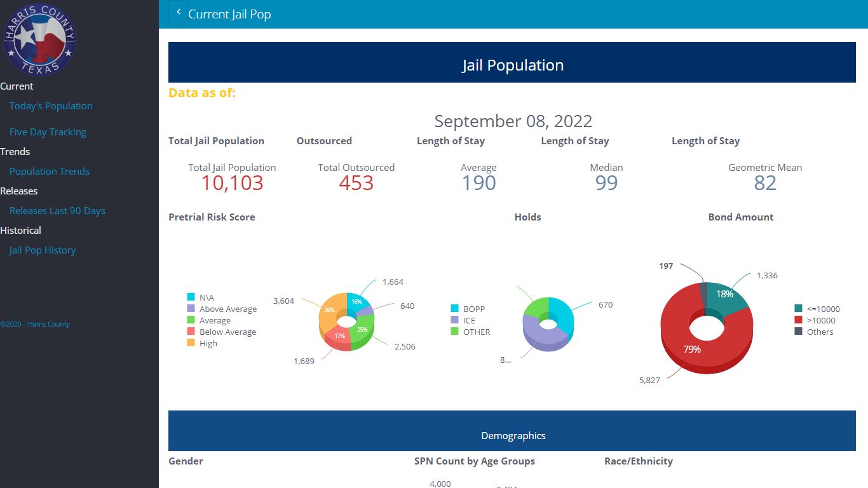Image resolution: width=868 pixels, height=488 pixels.
Task: Toggle Others bond legend entry
Action: [x=814, y=332]
